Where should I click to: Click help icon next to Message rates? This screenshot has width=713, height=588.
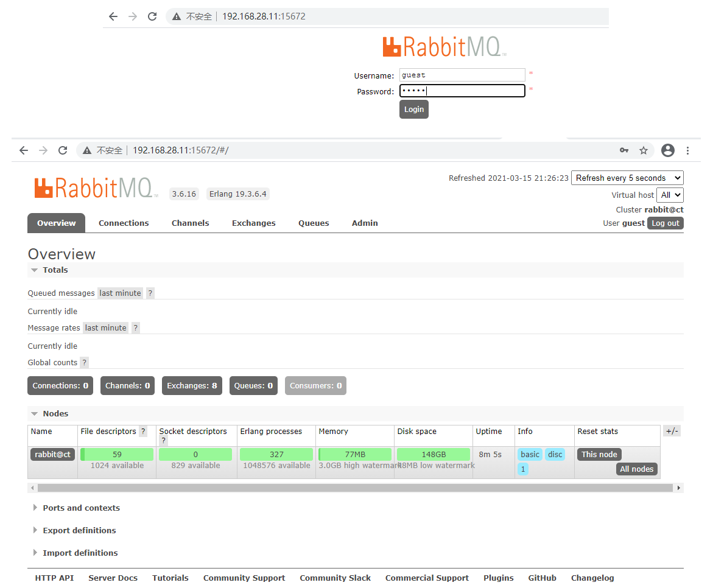click(x=136, y=328)
